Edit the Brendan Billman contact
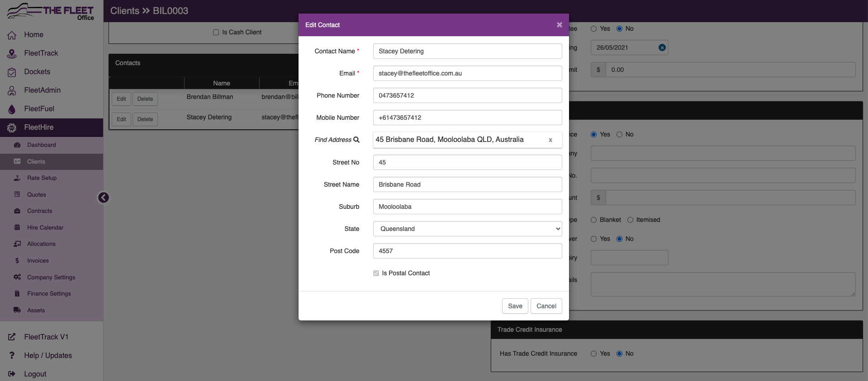The width and height of the screenshot is (868, 381). pyautogui.click(x=121, y=99)
